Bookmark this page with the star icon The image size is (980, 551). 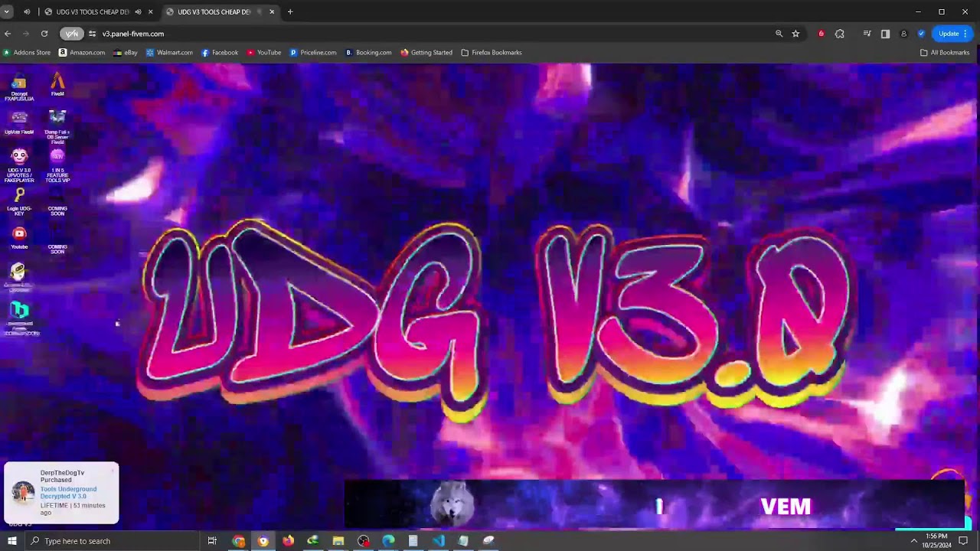pos(795,34)
